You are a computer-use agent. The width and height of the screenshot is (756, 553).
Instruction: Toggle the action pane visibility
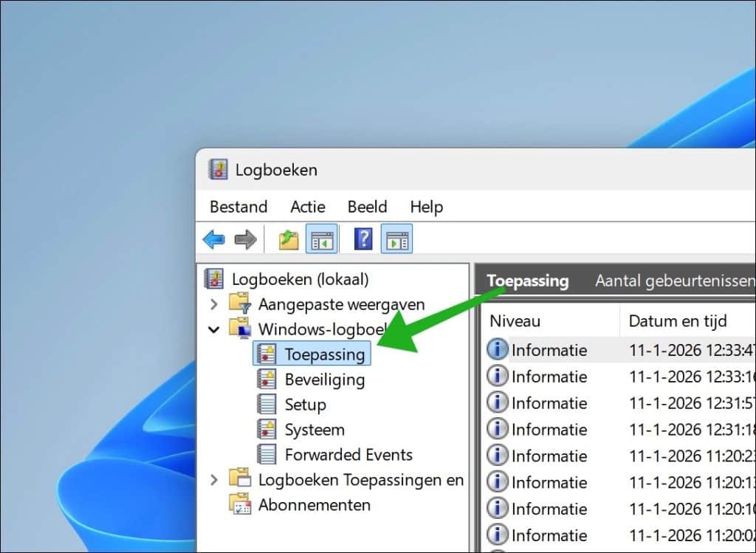(396, 238)
